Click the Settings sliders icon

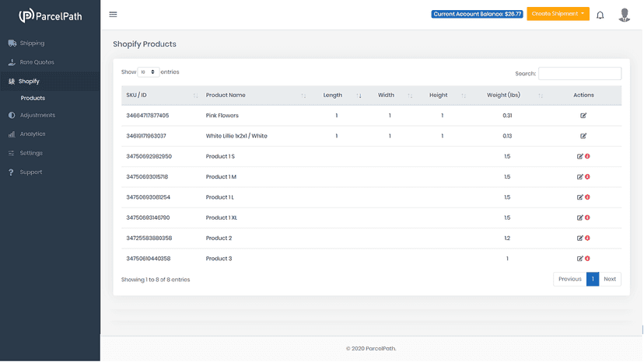[12, 153]
